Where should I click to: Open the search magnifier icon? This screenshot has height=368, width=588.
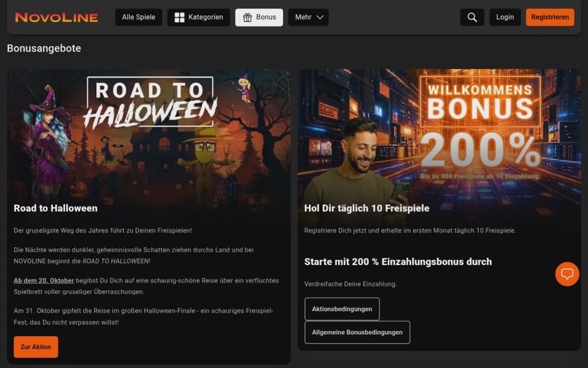point(472,17)
